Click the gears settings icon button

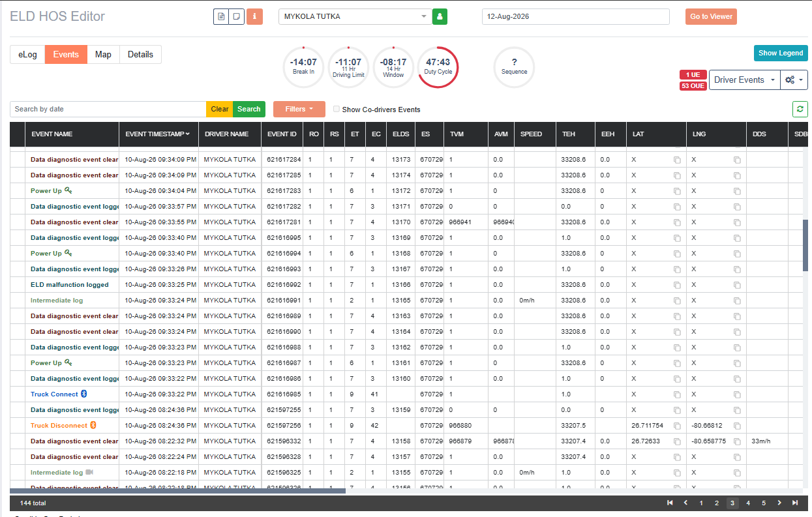click(x=794, y=80)
